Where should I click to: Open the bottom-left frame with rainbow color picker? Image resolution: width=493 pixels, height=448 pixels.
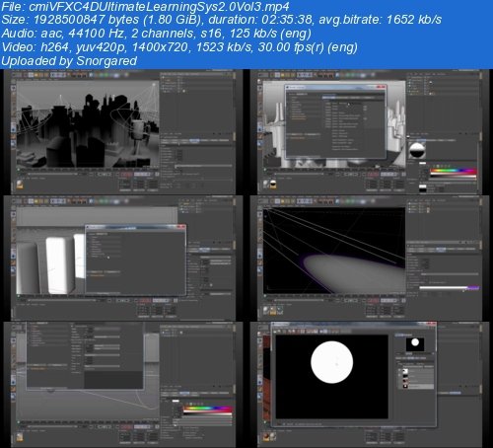(123, 385)
